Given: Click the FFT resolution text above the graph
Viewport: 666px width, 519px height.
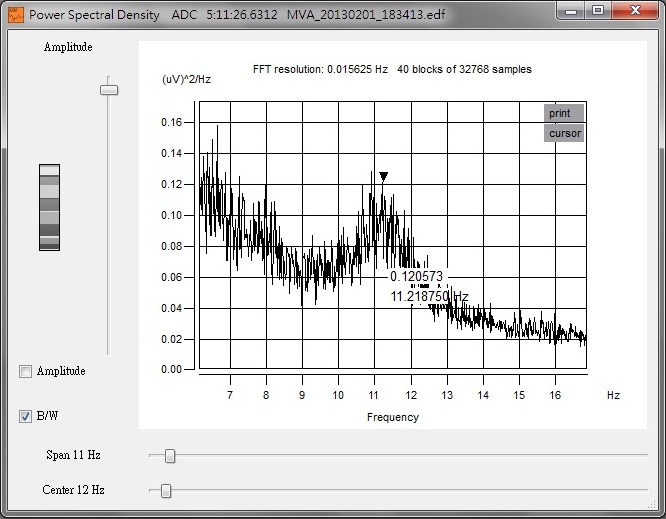Looking at the screenshot, I should tap(392, 69).
